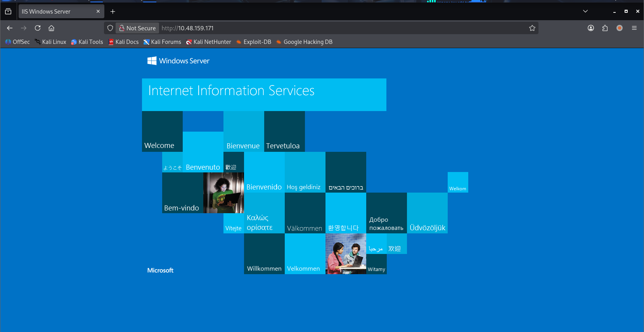The image size is (644, 332).
Task: Click the browser back arrow button
Action: 10,28
